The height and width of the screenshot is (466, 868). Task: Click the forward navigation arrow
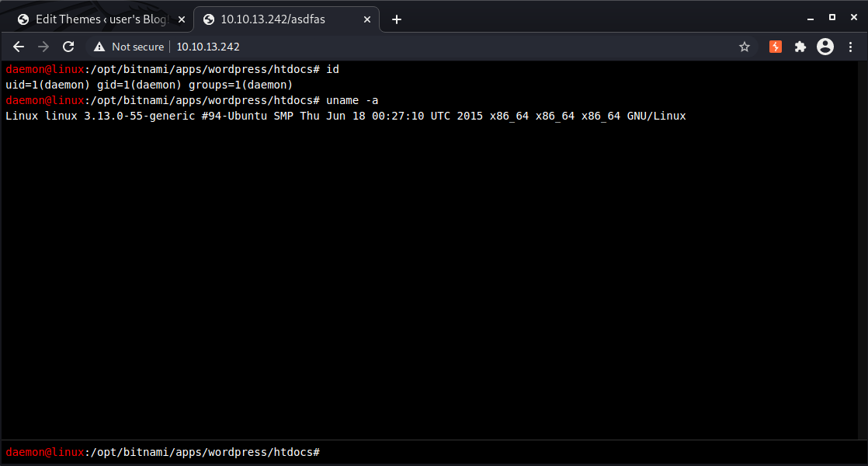coord(43,47)
